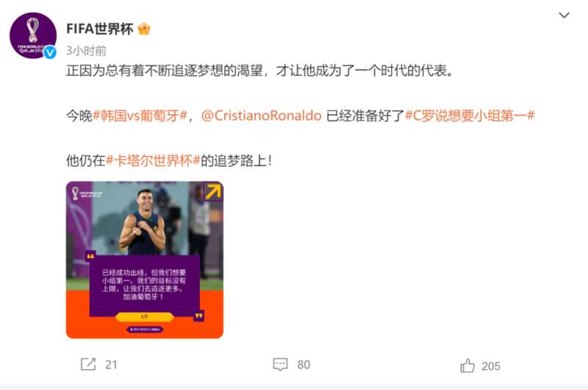Image resolution: width=588 pixels, height=390 pixels.
Task: Open the FIFA世界杯 profile avatar
Action: [x=33, y=35]
